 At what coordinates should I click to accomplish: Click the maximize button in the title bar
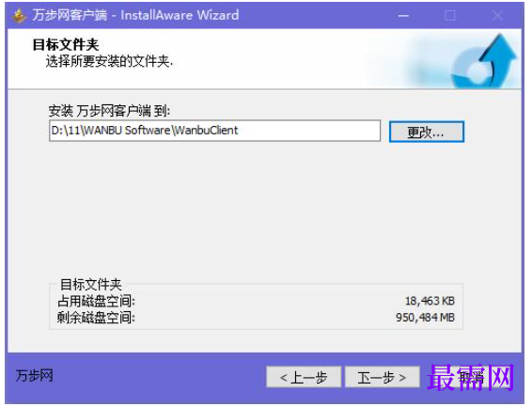(450, 16)
